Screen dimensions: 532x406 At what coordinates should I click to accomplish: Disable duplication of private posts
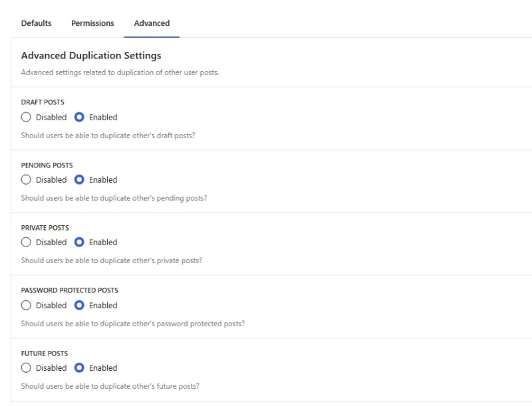point(27,243)
